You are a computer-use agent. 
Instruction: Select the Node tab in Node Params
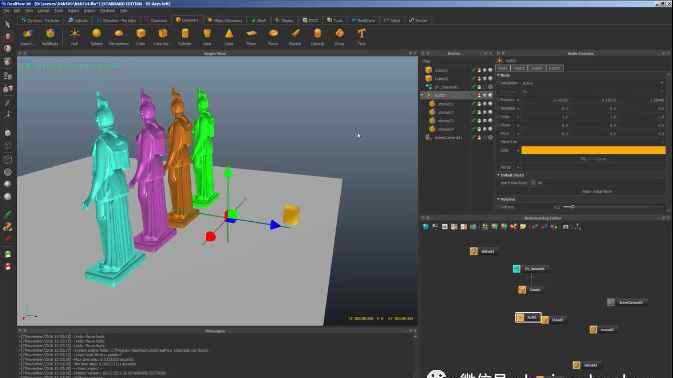(503, 68)
